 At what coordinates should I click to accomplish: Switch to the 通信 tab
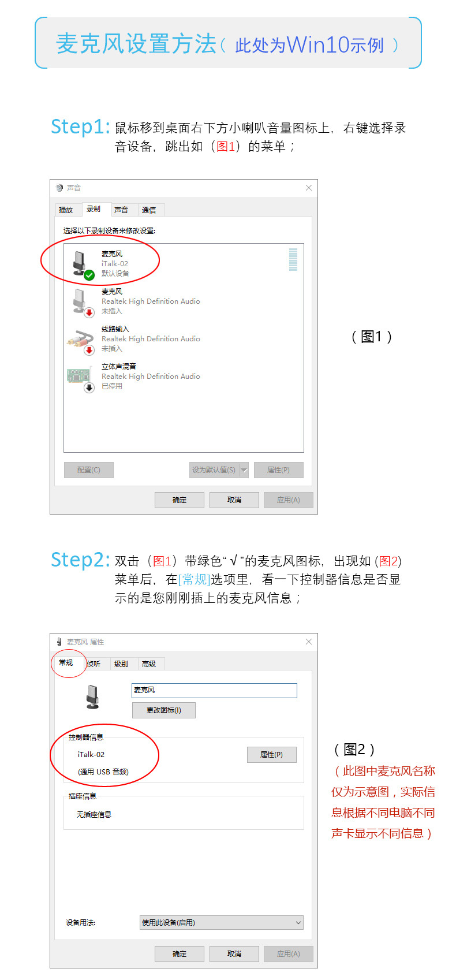point(149,210)
